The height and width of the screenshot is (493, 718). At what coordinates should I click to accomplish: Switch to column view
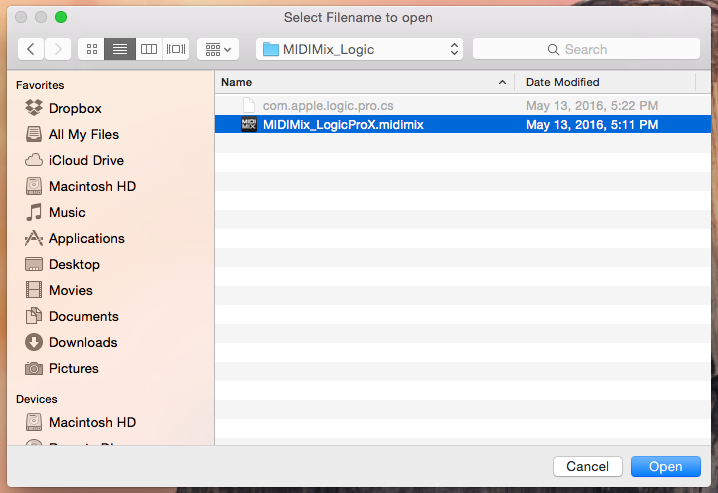click(149, 49)
